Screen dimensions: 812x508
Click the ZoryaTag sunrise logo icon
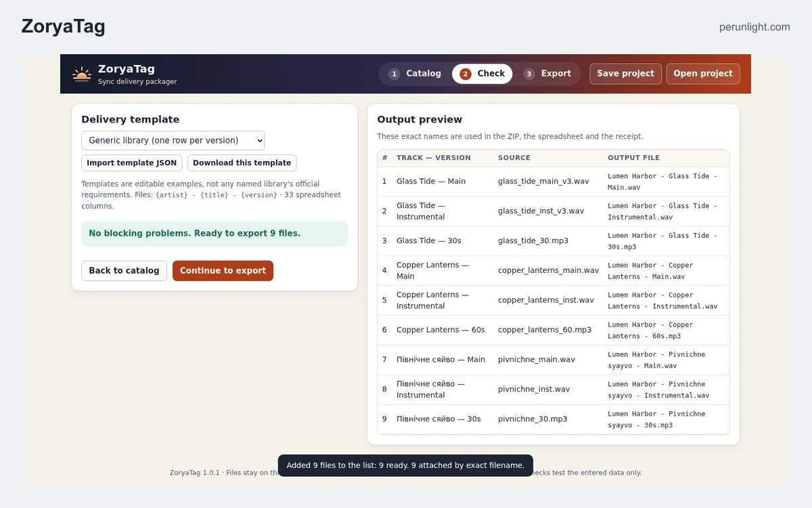(82, 74)
